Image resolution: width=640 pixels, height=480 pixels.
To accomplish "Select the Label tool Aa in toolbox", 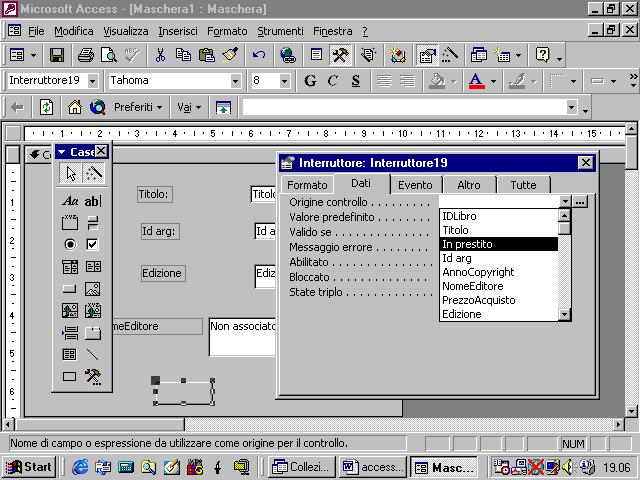I will point(70,201).
